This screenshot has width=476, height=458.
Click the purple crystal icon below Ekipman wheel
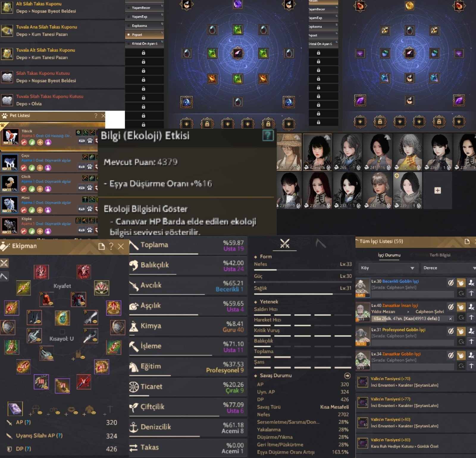click(x=15, y=409)
